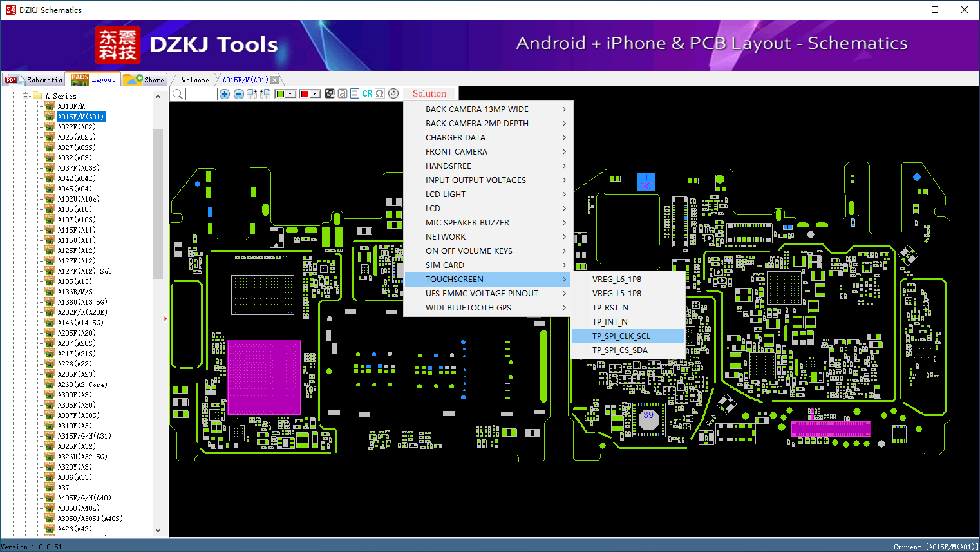Open the HANDSFREE menu item
Screen dimensions: 980x552
(488, 166)
